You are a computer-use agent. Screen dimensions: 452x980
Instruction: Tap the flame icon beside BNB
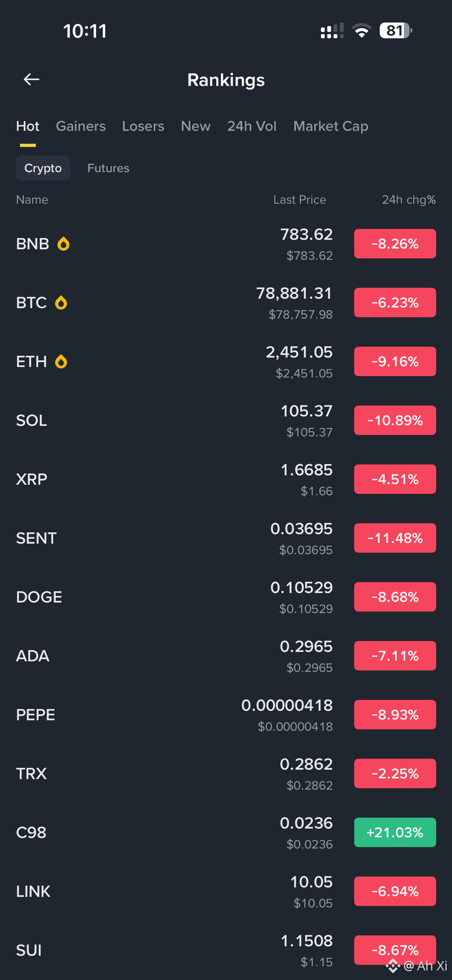click(63, 243)
